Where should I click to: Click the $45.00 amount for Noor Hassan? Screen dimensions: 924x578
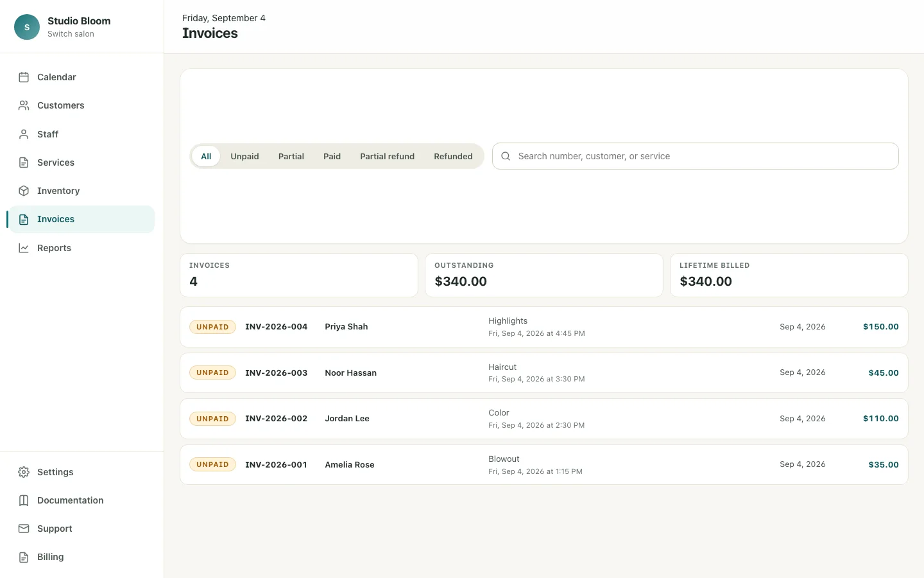click(x=884, y=372)
